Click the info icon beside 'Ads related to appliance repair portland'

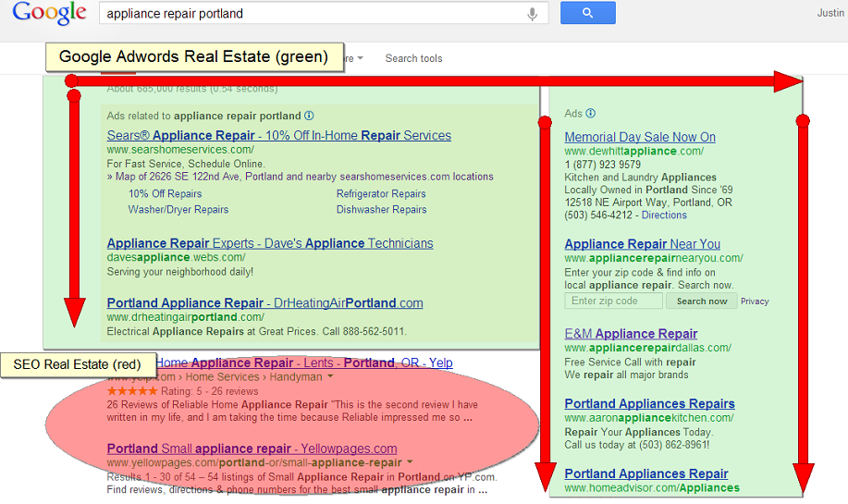[x=309, y=116]
